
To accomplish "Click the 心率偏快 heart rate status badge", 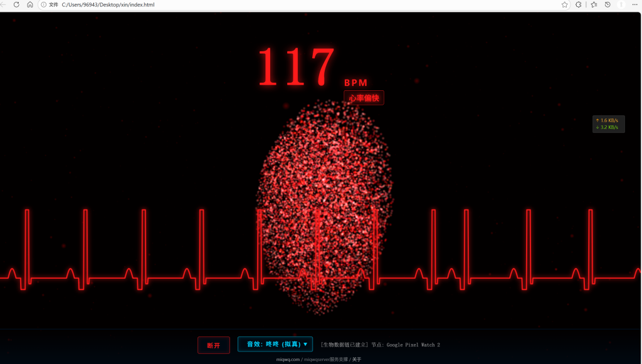I will coord(364,98).
